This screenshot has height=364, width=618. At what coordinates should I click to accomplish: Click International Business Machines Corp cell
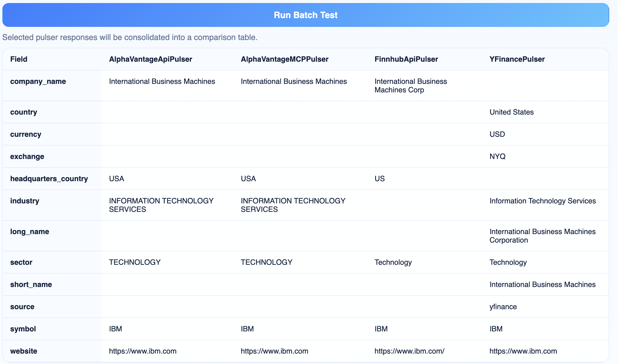(x=411, y=86)
